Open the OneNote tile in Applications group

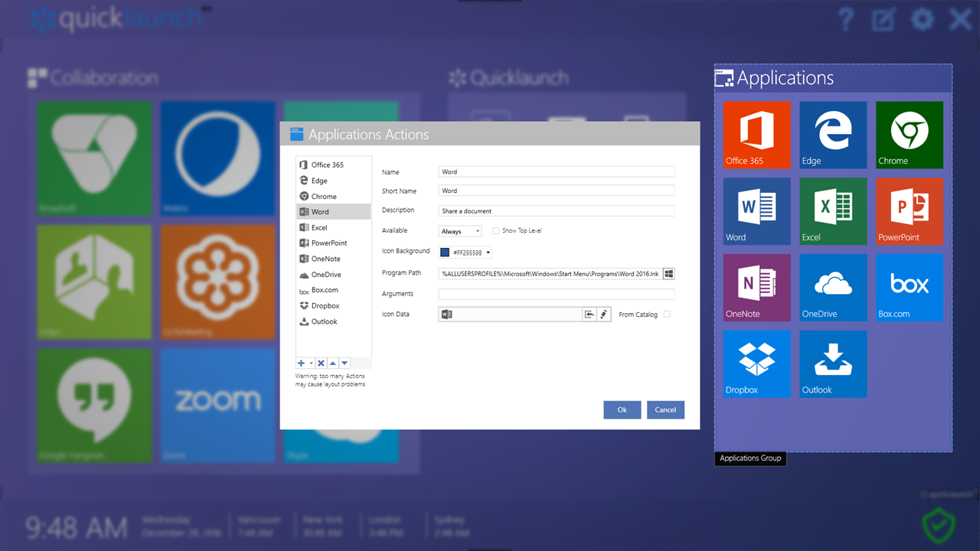756,288
